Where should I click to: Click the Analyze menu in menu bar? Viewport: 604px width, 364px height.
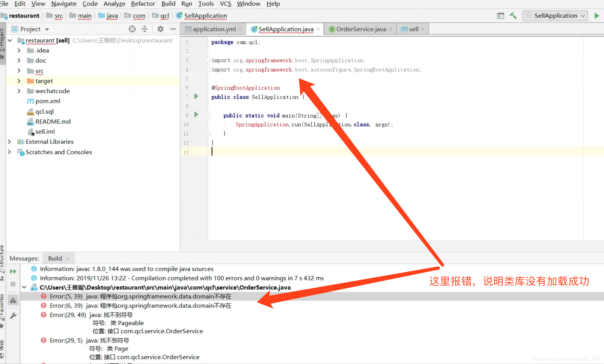pos(114,4)
